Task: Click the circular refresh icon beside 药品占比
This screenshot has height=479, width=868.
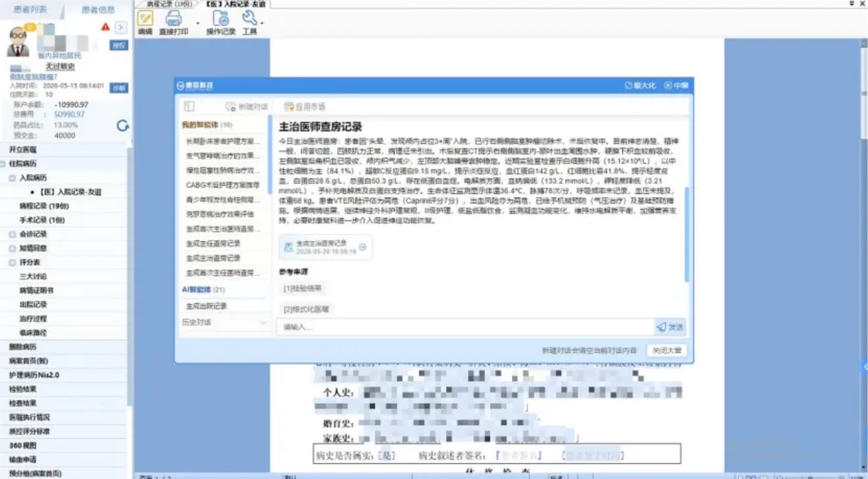Action: pos(123,126)
